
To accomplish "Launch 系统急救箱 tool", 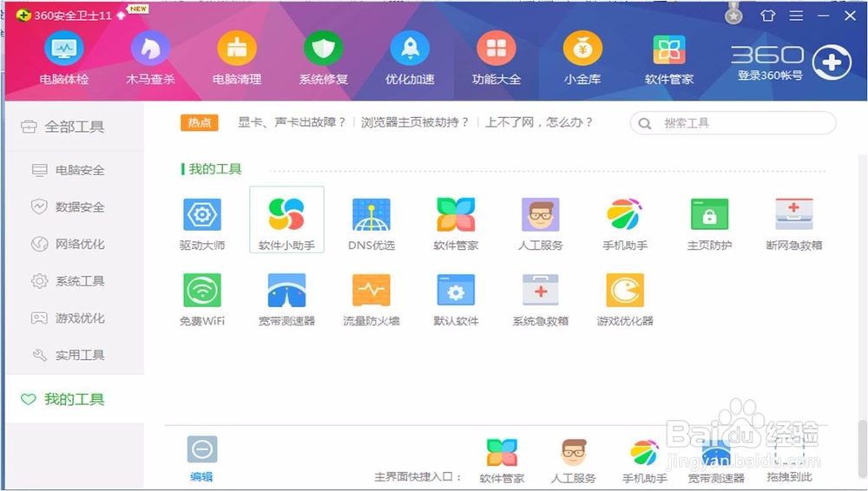I will pos(540,299).
